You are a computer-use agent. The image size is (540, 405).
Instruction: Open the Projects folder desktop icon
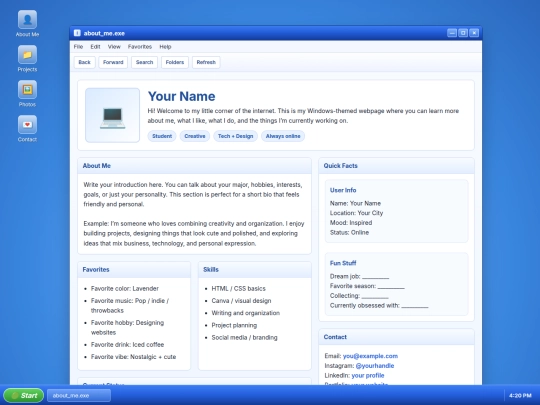click(x=27, y=59)
